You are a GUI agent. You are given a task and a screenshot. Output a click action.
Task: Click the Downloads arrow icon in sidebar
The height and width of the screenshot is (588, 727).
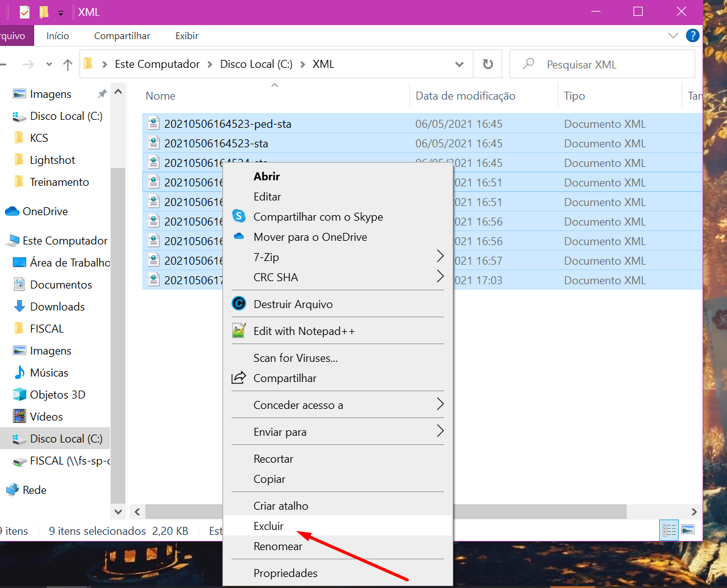tap(20, 306)
